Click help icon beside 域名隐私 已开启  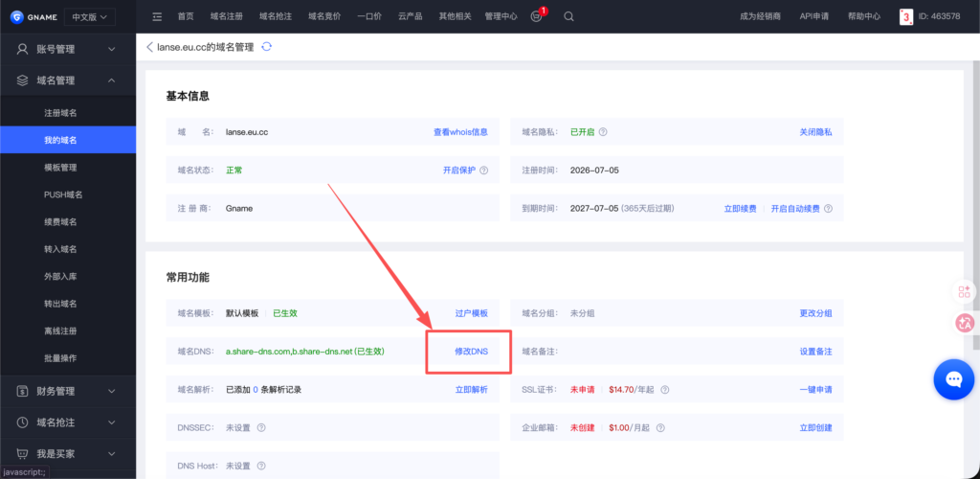point(603,132)
